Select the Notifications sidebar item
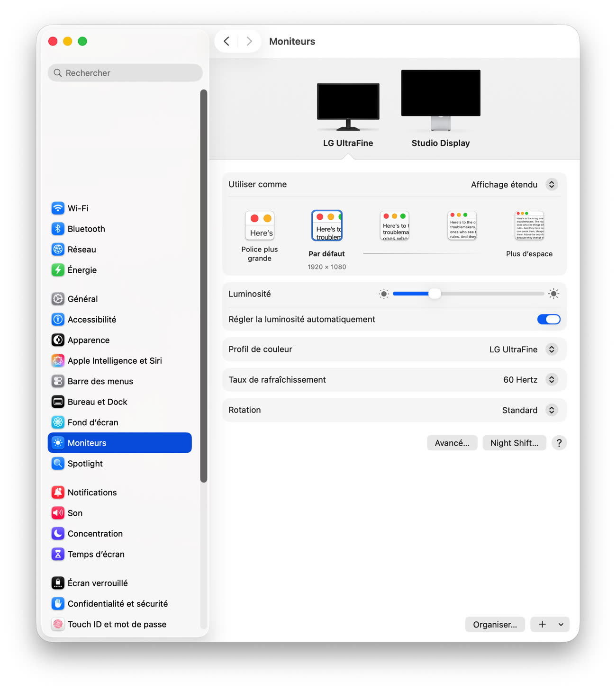This screenshot has width=616, height=690. (92, 493)
